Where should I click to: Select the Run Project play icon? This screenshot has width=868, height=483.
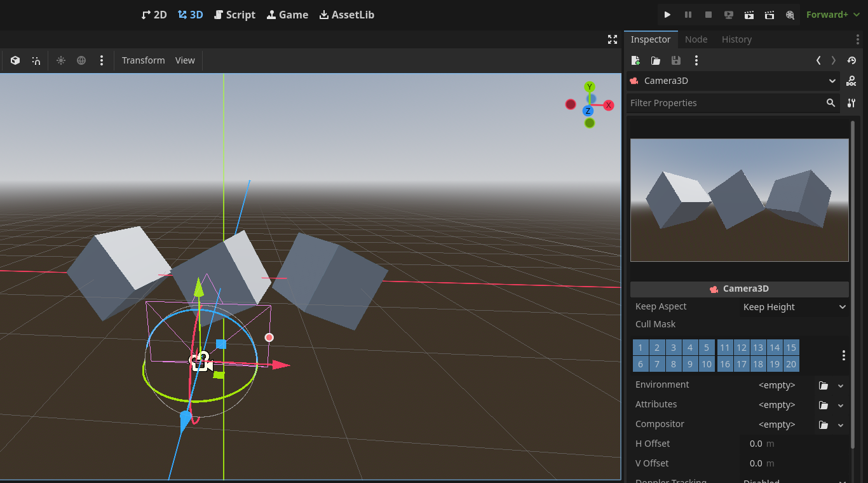tap(667, 14)
